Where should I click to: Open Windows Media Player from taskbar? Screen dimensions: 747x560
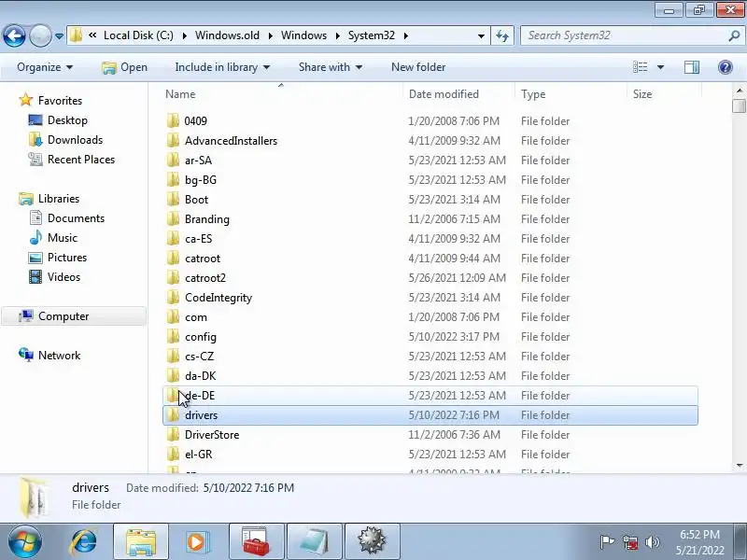click(x=197, y=542)
